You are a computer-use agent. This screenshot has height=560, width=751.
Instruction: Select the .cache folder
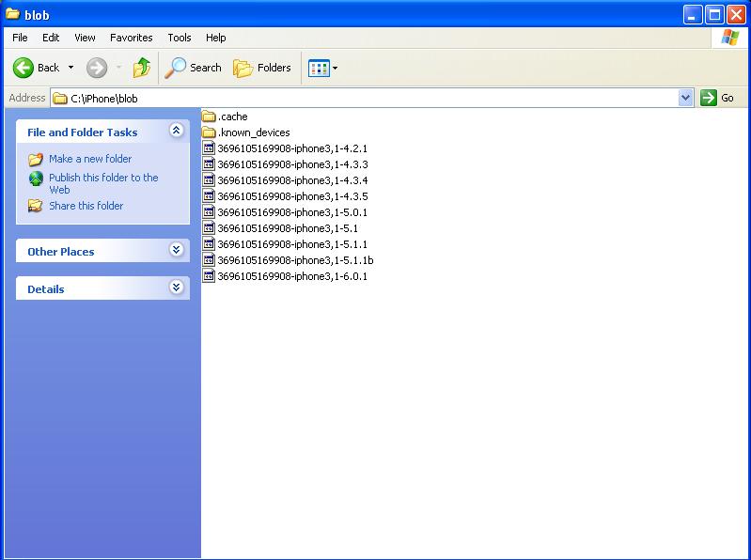point(232,117)
